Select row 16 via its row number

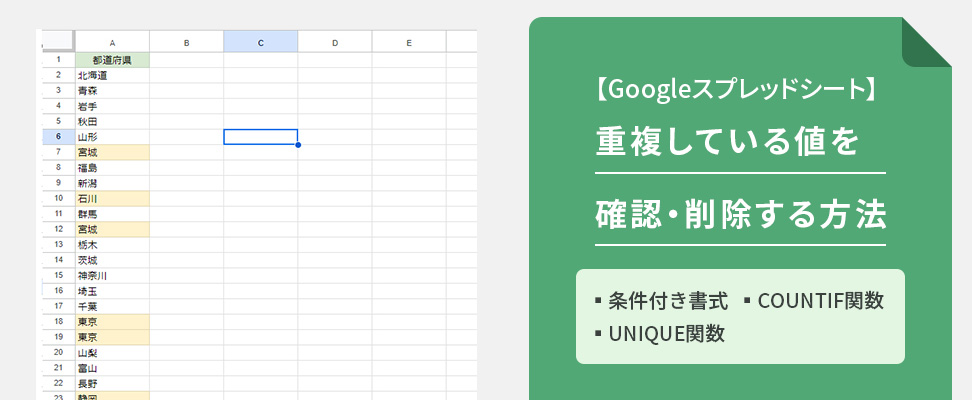(x=58, y=291)
